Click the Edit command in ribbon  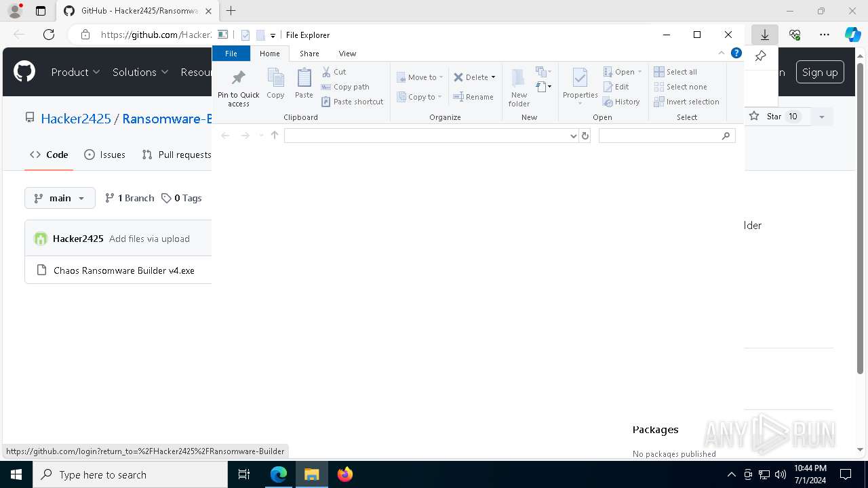(x=616, y=87)
